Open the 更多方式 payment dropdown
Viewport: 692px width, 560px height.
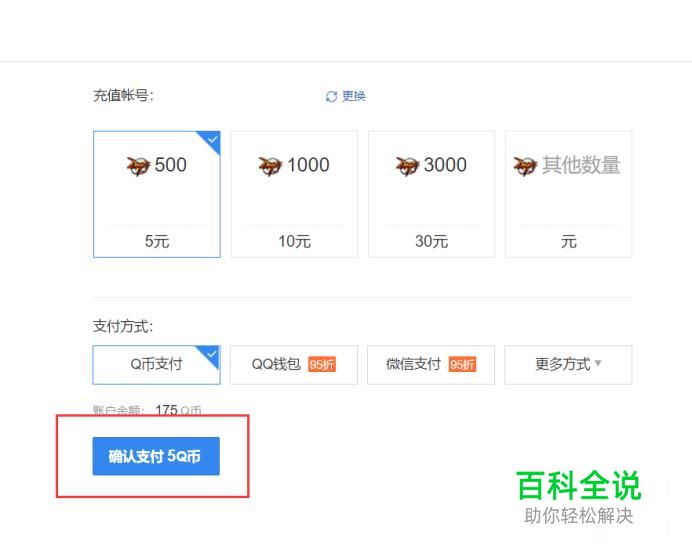[568, 365]
